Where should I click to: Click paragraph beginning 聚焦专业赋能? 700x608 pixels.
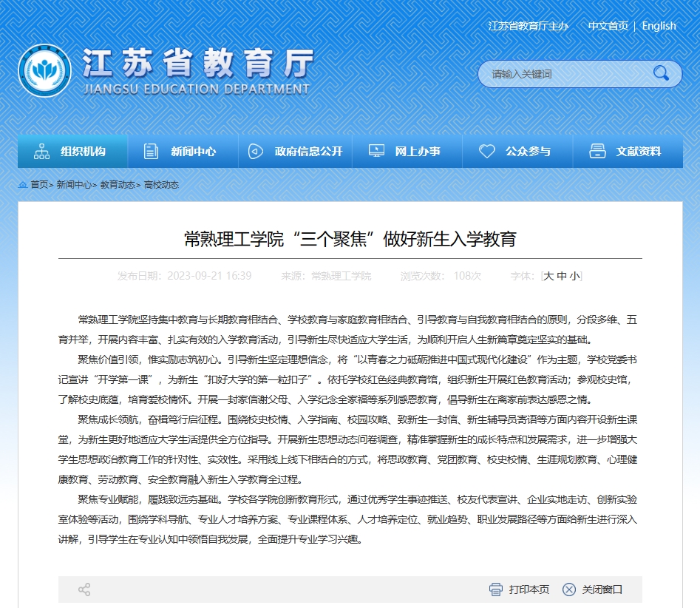coord(347,519)
